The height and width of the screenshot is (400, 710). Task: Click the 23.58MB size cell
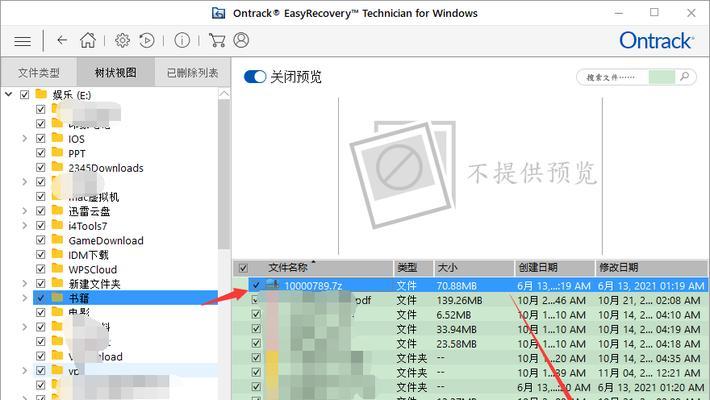(x=456, y=344)
